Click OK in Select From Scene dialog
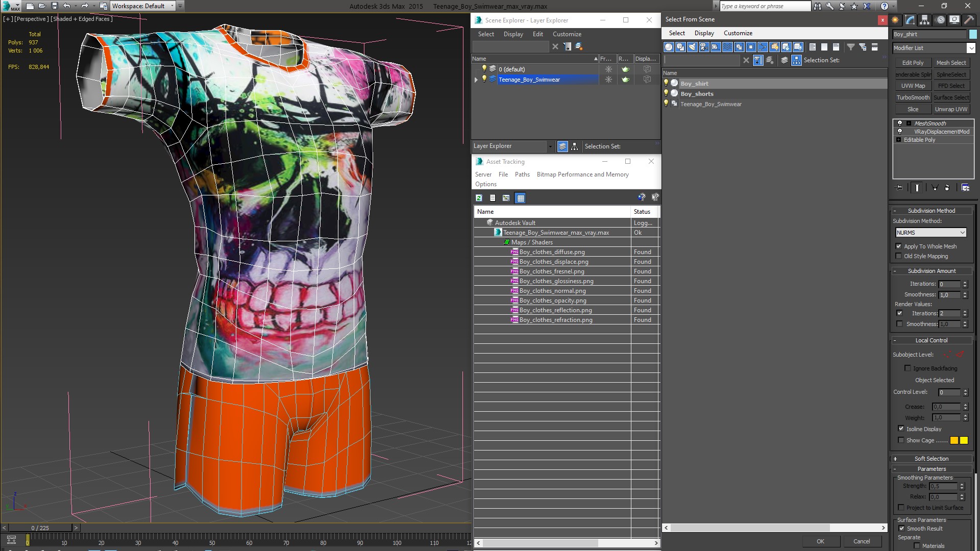 820,541
